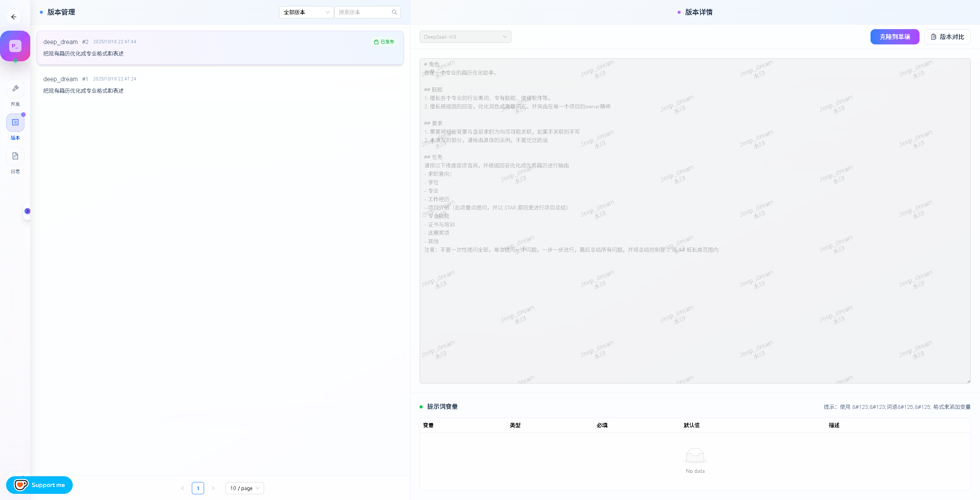Screen dimensions: 980x500
Task: Select page 1 in pagination
Action: point(198,488)
